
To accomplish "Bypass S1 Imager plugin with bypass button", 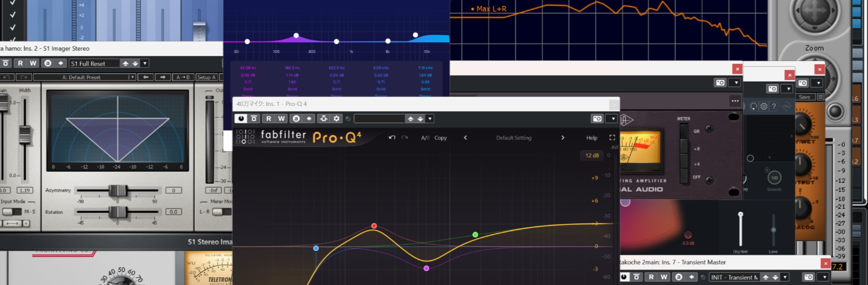I will (x=5, y=63).
